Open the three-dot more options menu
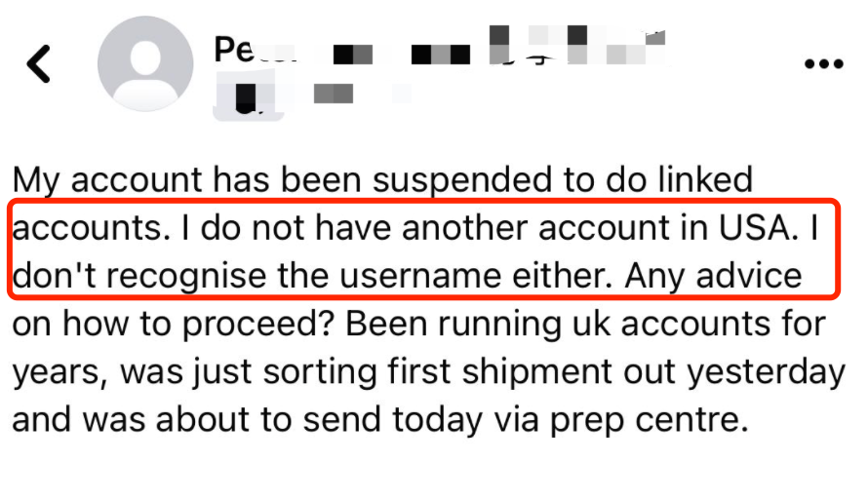The image size is (868, 501). 824,64
